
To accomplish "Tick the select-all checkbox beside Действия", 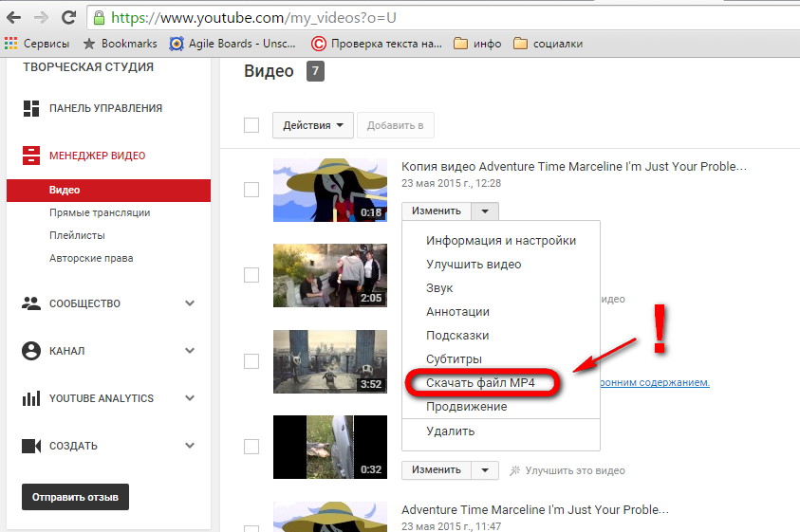I will [x=251, y=125].
